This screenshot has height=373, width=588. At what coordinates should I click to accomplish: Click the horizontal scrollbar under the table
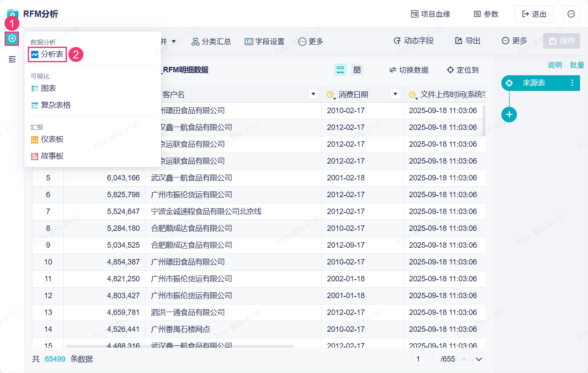point(180,347)
